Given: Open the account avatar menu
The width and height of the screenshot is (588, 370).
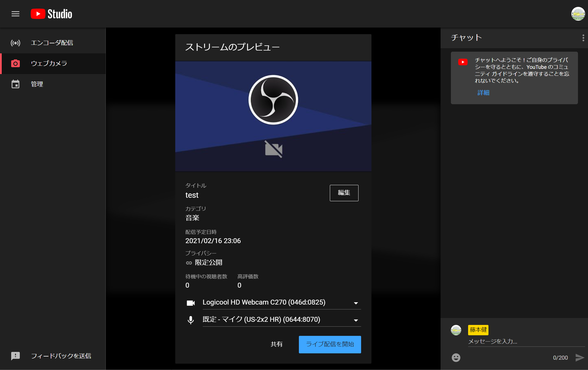Looking at the screenshot, I should [578, 14].
